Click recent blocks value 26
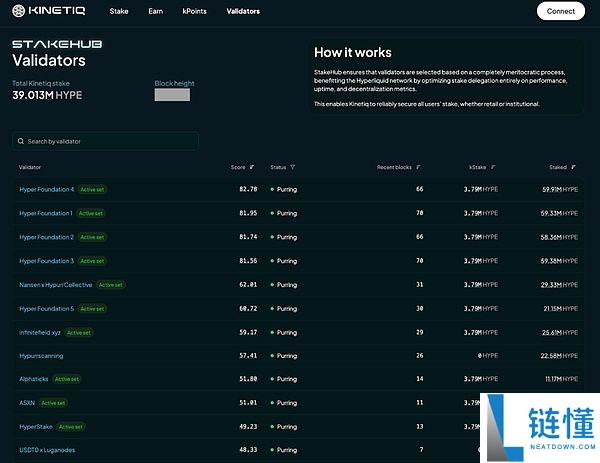The height and width of the screenshot is (463, 600). pos(420,355)
